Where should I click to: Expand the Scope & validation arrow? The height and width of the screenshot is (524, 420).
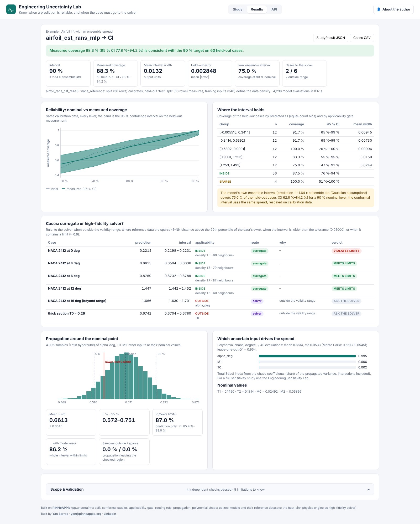point(369,489)
